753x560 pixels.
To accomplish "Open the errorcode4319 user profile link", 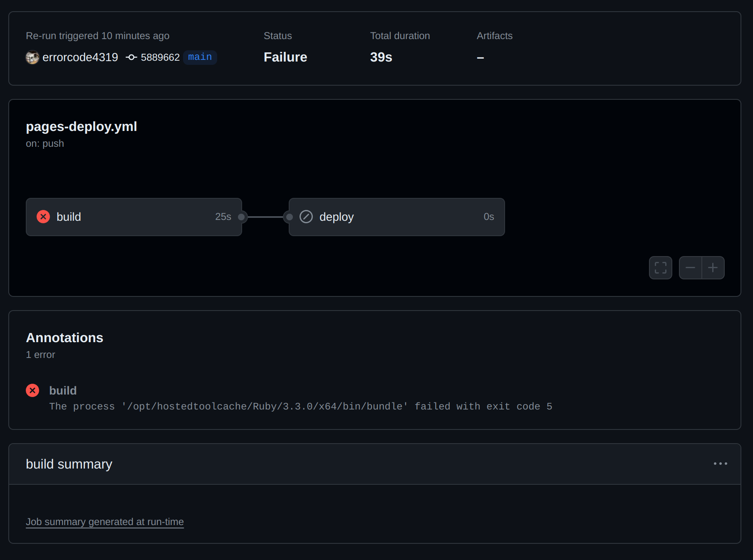I will 80,57.
